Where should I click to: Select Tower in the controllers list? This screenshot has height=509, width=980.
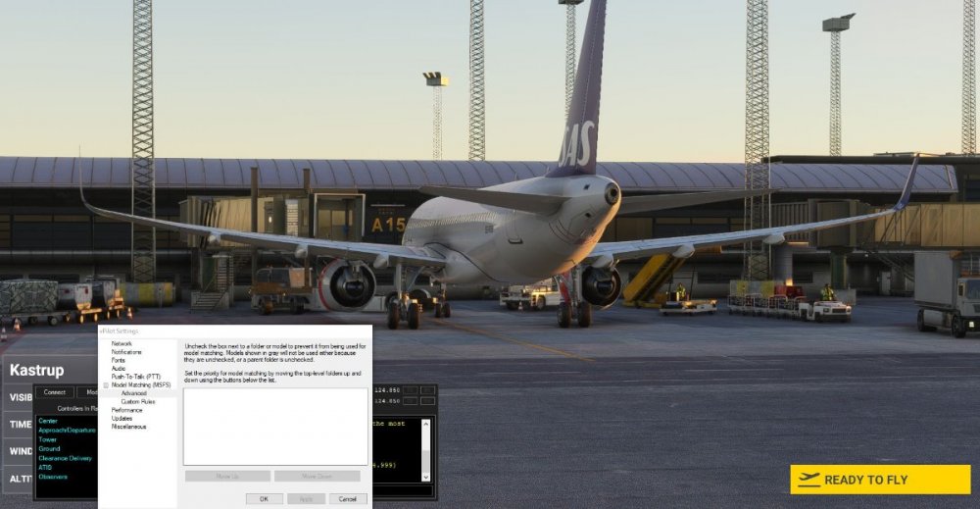coord(47,439)
